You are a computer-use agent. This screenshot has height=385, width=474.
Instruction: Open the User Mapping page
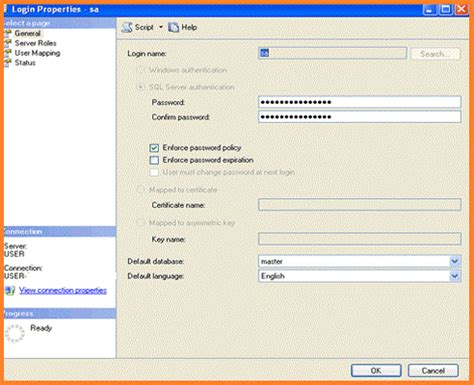click(37, 53)
